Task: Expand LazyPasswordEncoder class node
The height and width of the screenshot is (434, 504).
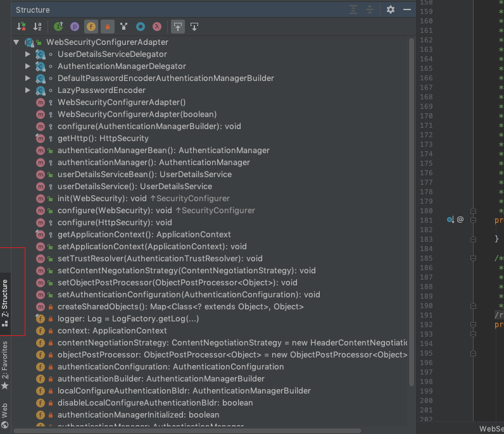Action: (x=28, y=90)
